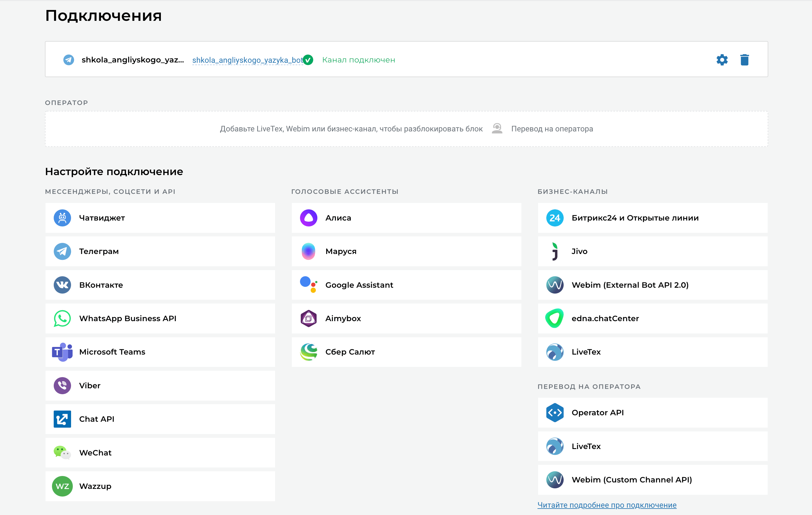Image resolution: width=812 pixels, height=515 pixels.
Task: Click the Microsoft Teams icon
Action: pyautogui.click(x=63, y=352)
